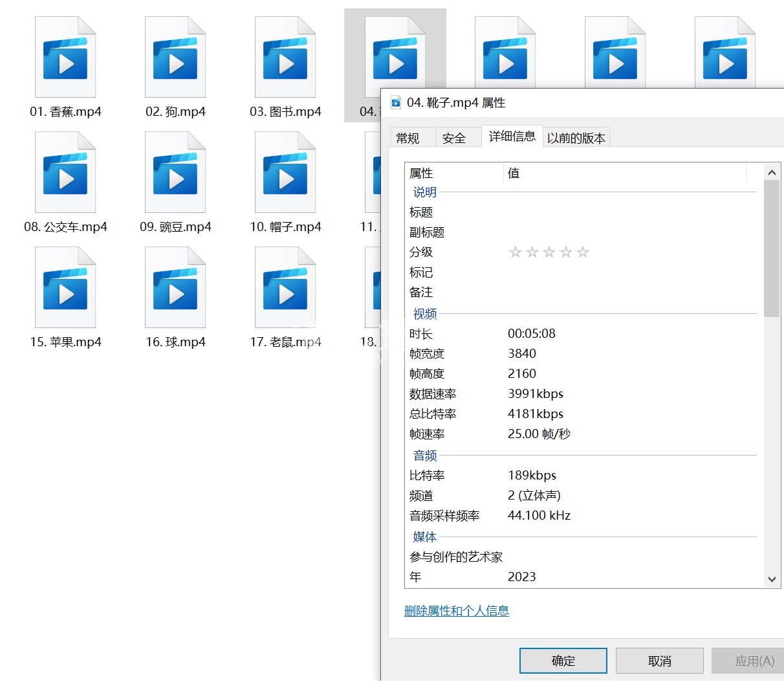Click the 15. 苹果.mp4 file icon
The height and width of the screenshot is (684, 784).
(x=65, y=289)
